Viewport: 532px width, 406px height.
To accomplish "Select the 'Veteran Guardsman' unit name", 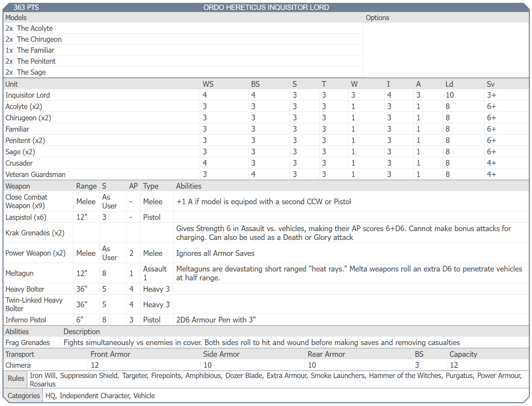I will point(35,175).
